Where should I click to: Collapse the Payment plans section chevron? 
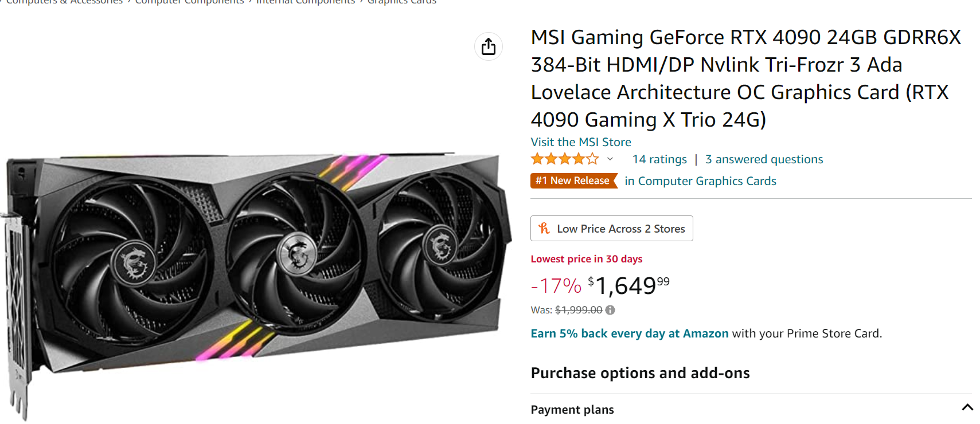click(967, 407)
